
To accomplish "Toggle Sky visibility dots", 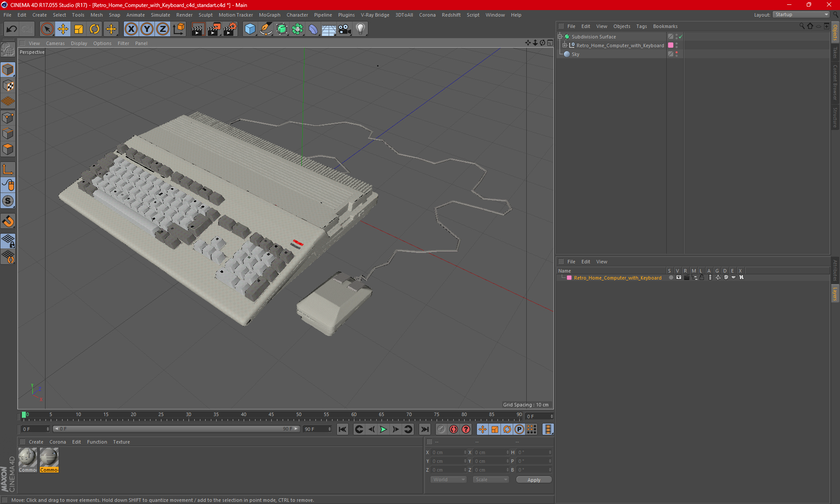I will [x=676, y=54].
